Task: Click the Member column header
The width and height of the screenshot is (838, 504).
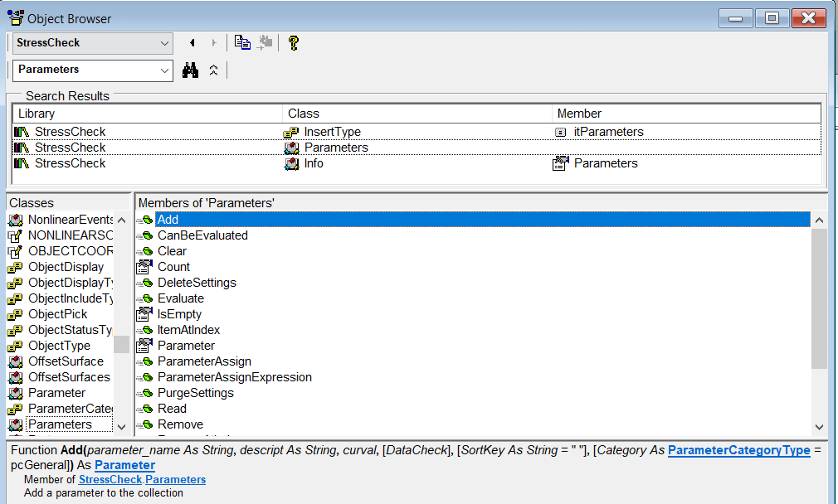Action: click(687, 114)
